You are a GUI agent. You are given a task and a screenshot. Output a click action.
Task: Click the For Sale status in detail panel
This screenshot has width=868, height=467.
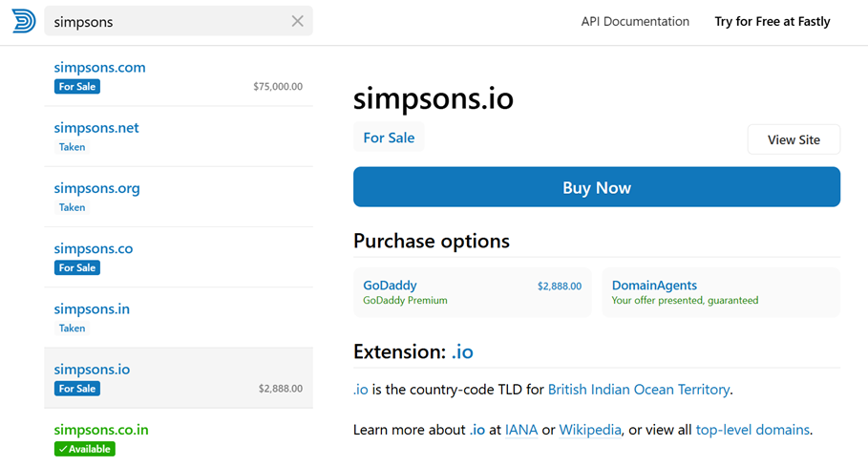coord(389,138)
